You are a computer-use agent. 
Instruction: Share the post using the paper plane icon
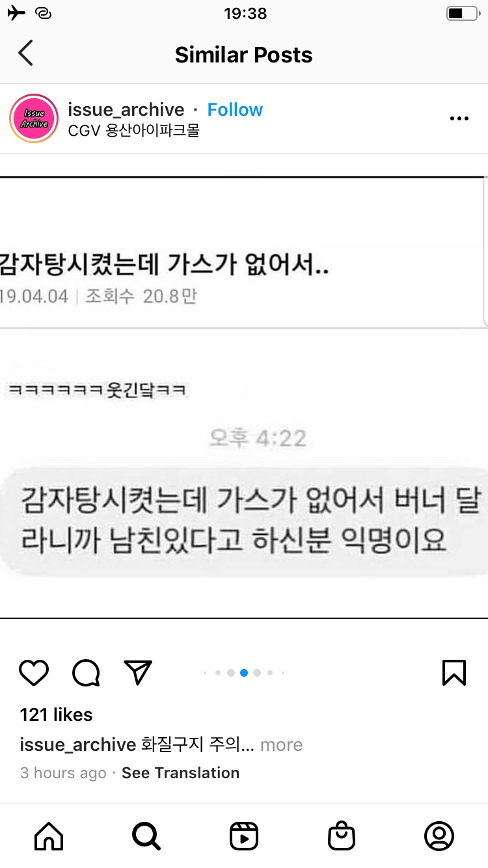pos(137,672)
